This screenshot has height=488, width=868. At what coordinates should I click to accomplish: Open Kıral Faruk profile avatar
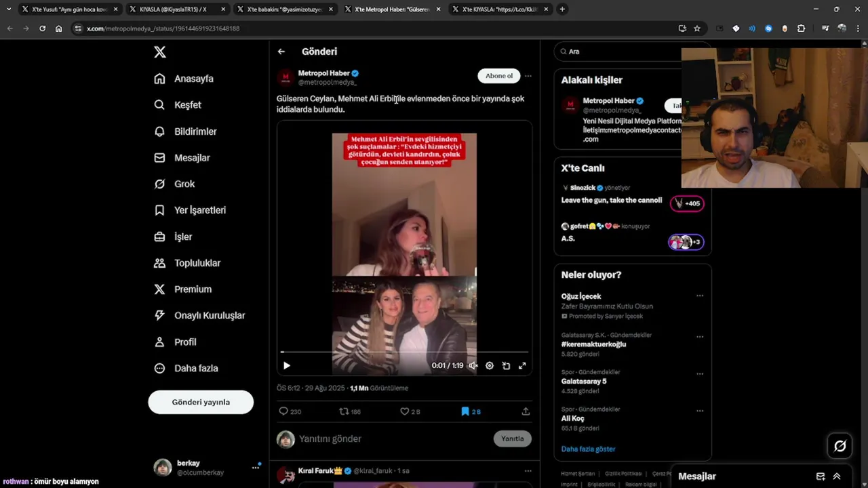[286, 476]
